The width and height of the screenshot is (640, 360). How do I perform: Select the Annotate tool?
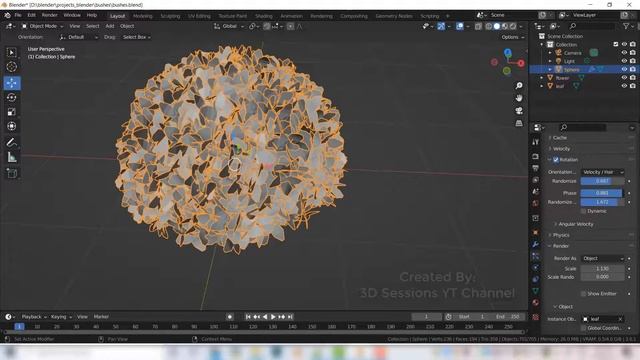coord(11,142)
